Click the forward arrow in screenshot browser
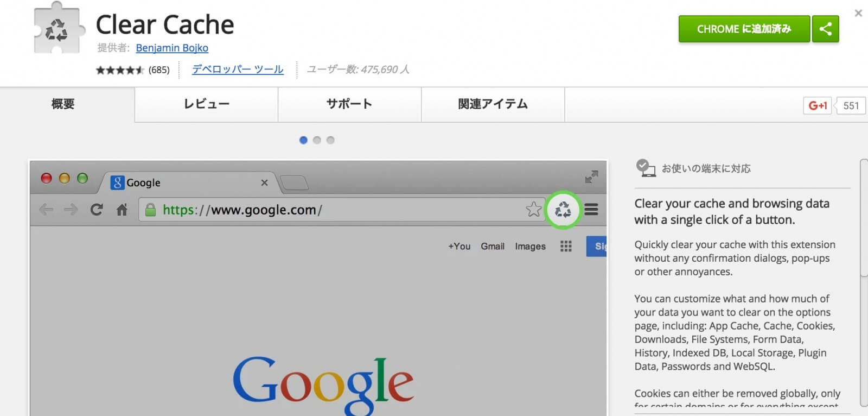This screenshot has height=416, width=868. coord(71,210)
